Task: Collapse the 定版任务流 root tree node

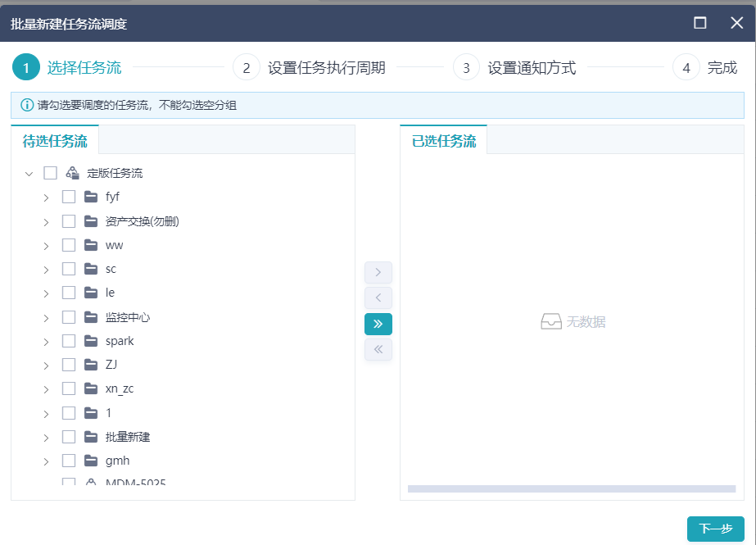Action: [29, 174]
